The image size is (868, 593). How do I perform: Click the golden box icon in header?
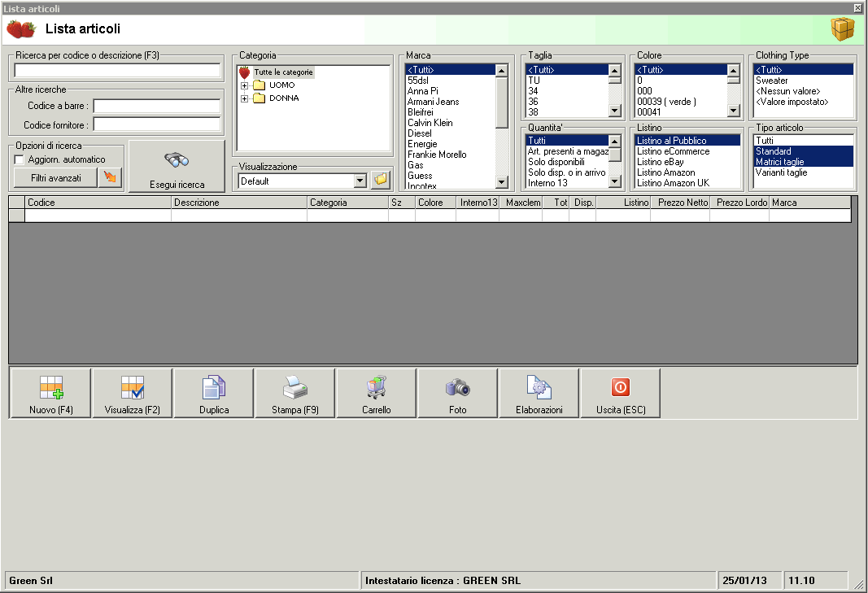pyautogui.click(x=842, y=28)
